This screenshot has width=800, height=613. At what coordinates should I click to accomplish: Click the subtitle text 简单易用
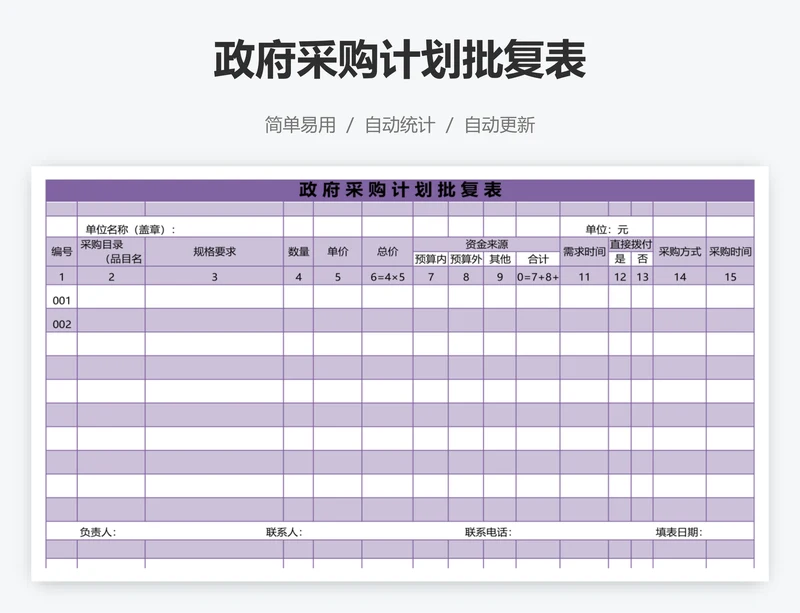tap(300, 125)
